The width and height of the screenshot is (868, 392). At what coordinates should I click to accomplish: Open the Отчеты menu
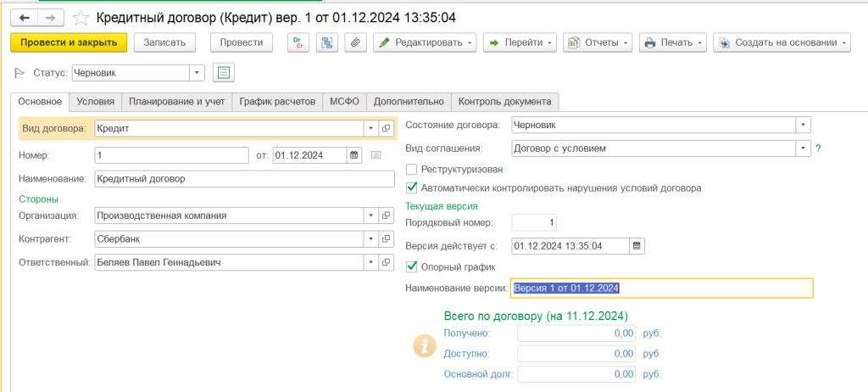pos(598,42)
